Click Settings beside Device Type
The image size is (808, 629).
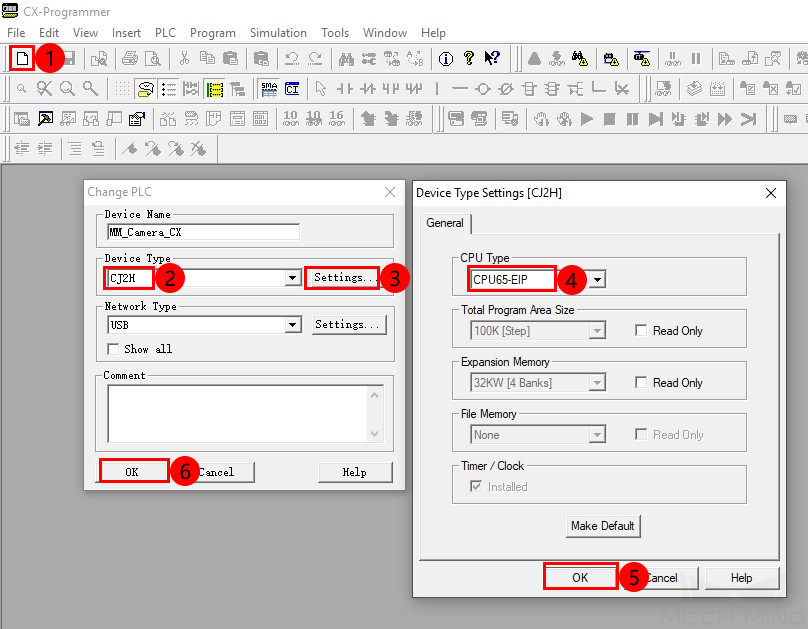point(342,278)
